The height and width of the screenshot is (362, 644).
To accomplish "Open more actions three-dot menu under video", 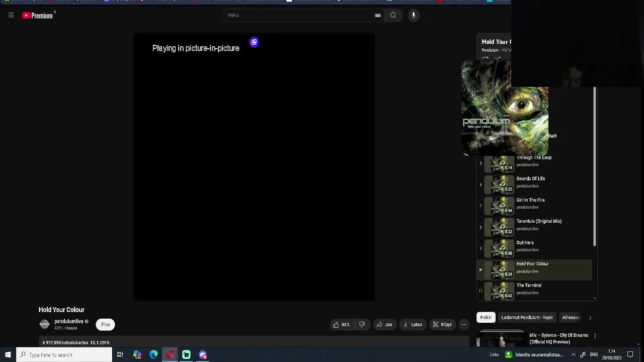I will tap(464, 325).
